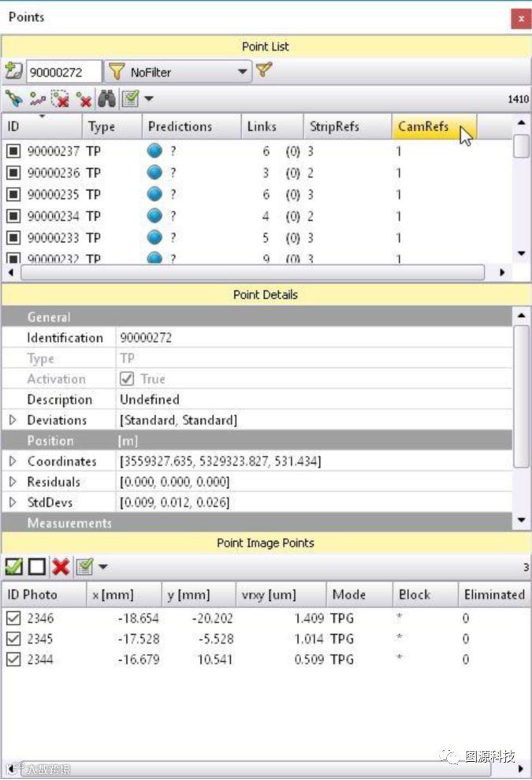
Task: Click the Point List scroll down arrow
Action: tap(521, 253)
